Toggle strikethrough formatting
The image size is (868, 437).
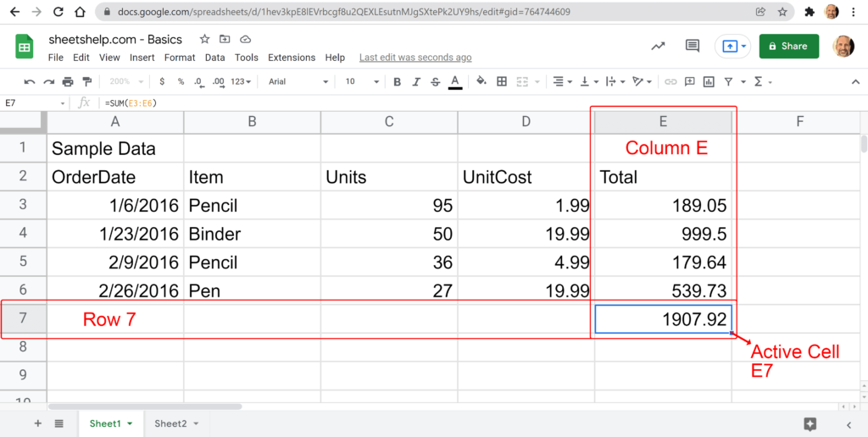pyautogui.click(x=435, y=82)
